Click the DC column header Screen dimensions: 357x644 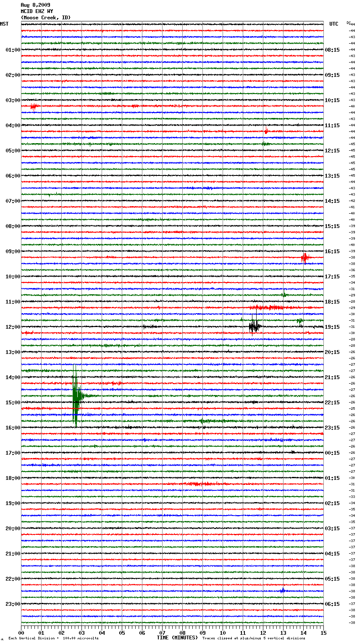click(x=349, y=22)
